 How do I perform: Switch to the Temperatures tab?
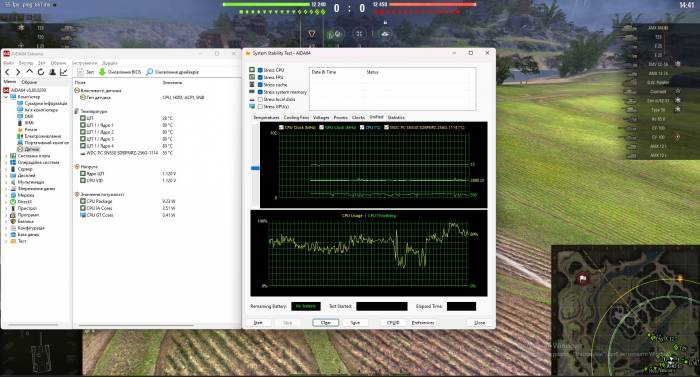[266, 117]
